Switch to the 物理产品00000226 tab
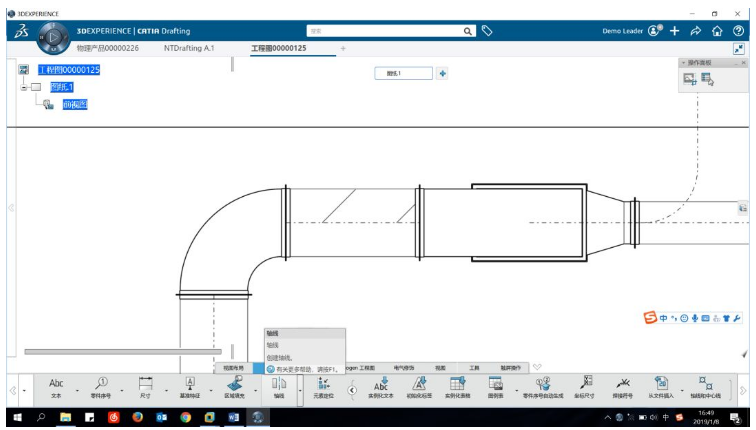Image resolution: width=756 pixels, height=430 pixels. [108, 48]
